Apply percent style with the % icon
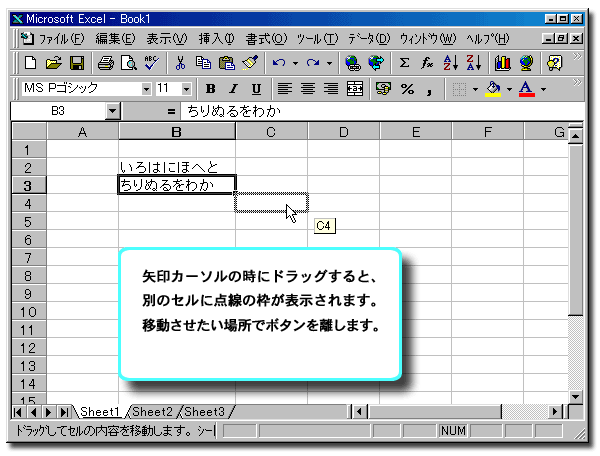 407,89
